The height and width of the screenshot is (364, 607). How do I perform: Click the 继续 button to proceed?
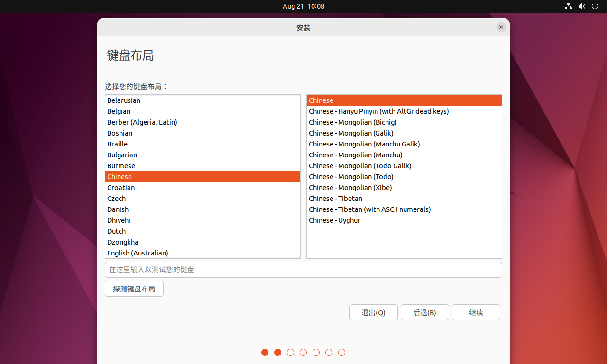pos(476,312)
